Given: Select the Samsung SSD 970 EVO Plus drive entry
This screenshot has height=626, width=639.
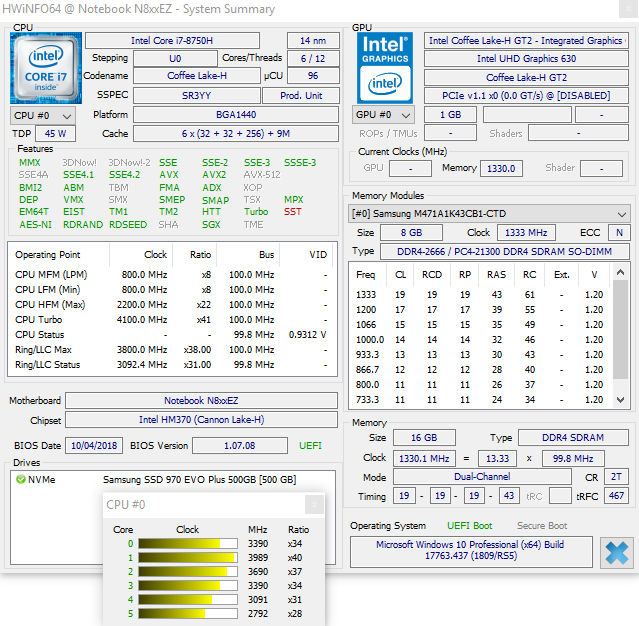Looking at the screenshot, I should point(173,480).
